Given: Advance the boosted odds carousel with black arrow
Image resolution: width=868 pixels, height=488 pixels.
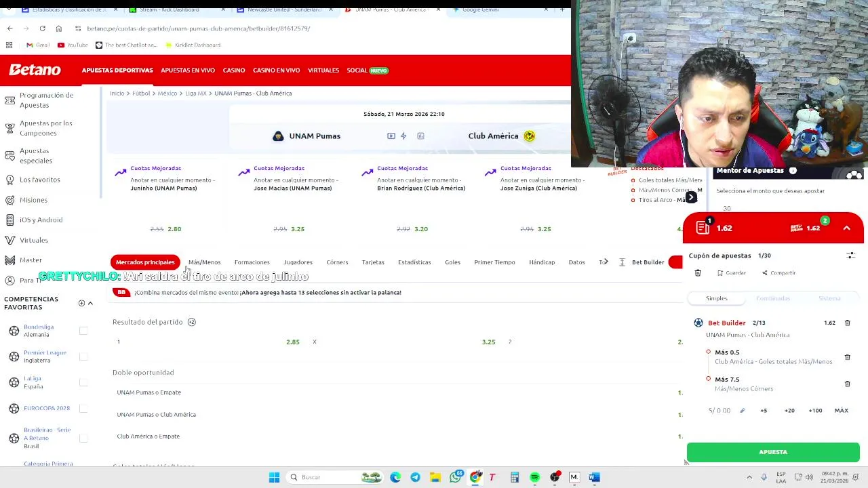Looking at the screenshot, I should pyautogui.click(x=691, y=197).
